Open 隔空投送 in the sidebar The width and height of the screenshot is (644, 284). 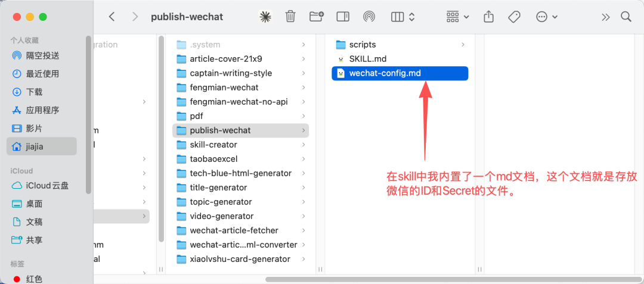click(36, 55)
